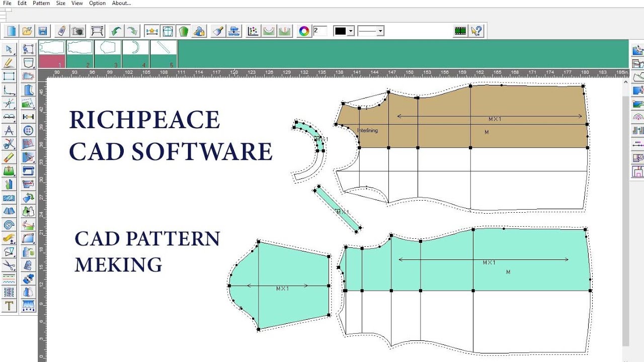Undo with the green left arrow
Screen dimensions: 644x362
[116, 31]
